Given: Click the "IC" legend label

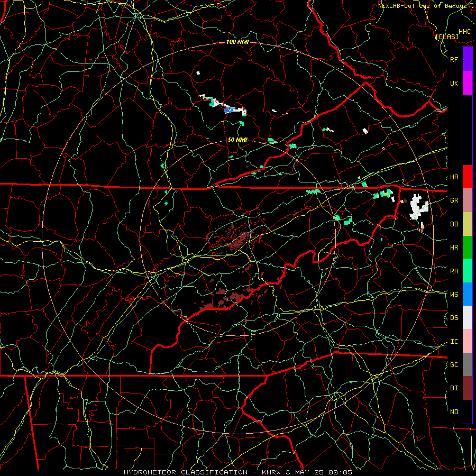Looking at the screenshot, I should (x=454, y=342).
